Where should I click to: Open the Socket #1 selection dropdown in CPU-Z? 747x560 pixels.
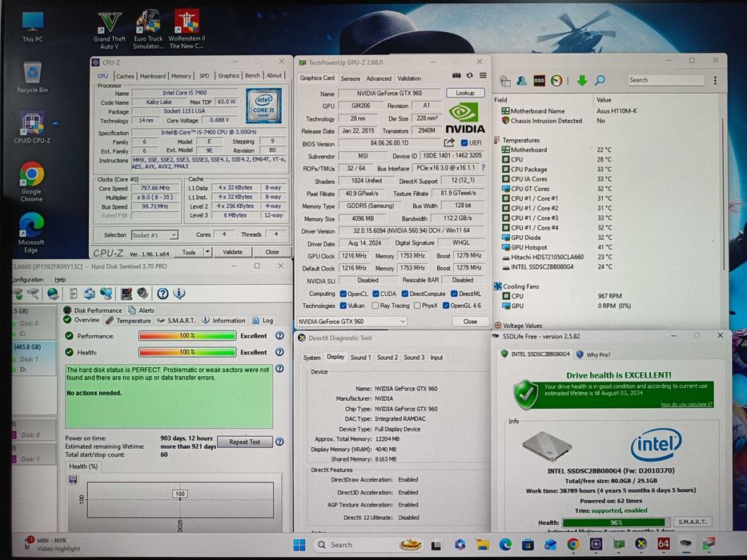point(154,234)
